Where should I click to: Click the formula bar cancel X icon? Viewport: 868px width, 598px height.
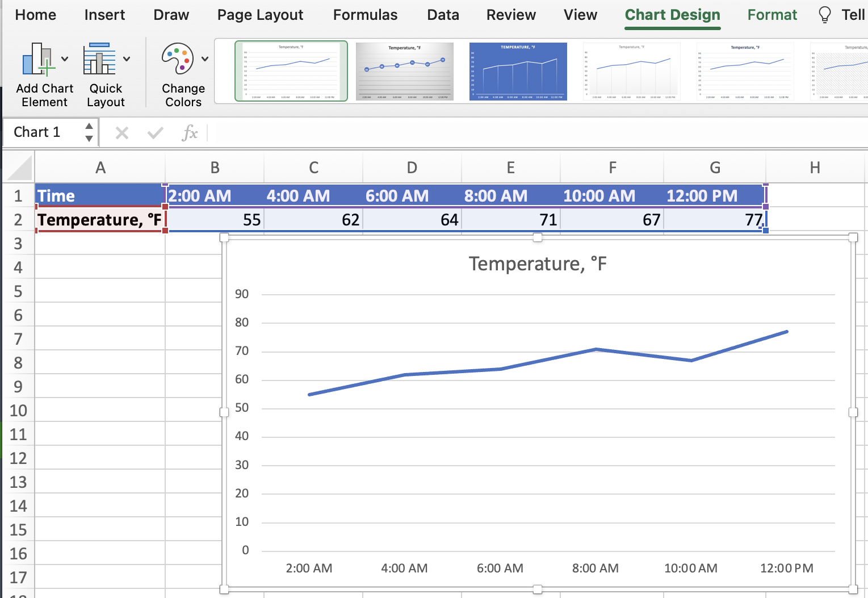point(121,133)
